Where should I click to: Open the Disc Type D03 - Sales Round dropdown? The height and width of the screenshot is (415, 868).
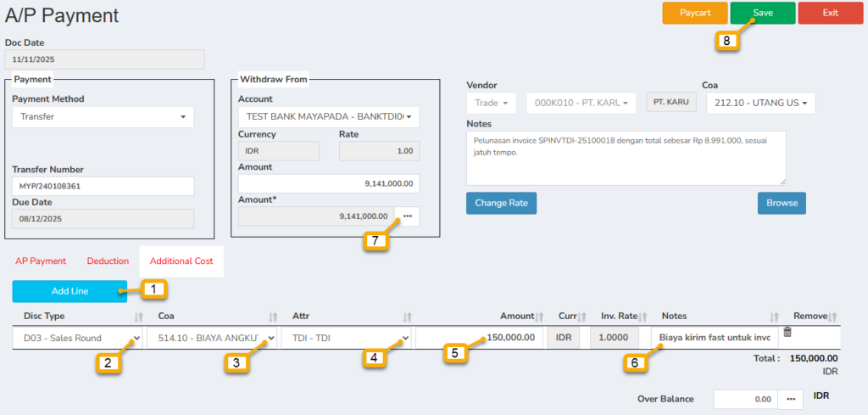click(76, 338)
